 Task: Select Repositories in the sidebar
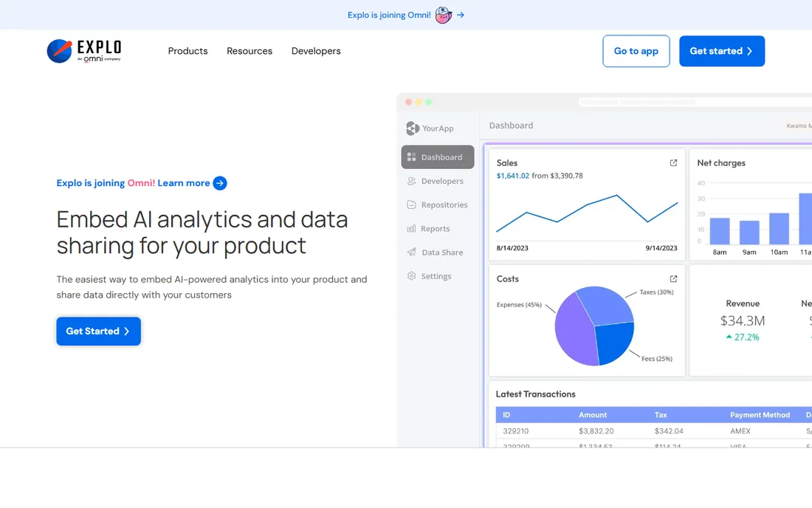click(438, 205)
